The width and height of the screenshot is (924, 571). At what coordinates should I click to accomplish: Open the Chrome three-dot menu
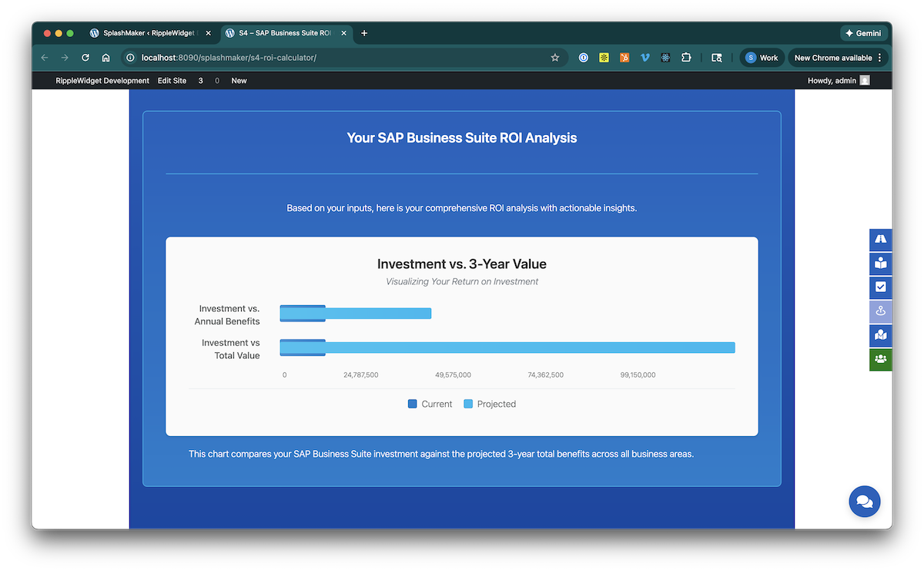click(x=879, y=58)
